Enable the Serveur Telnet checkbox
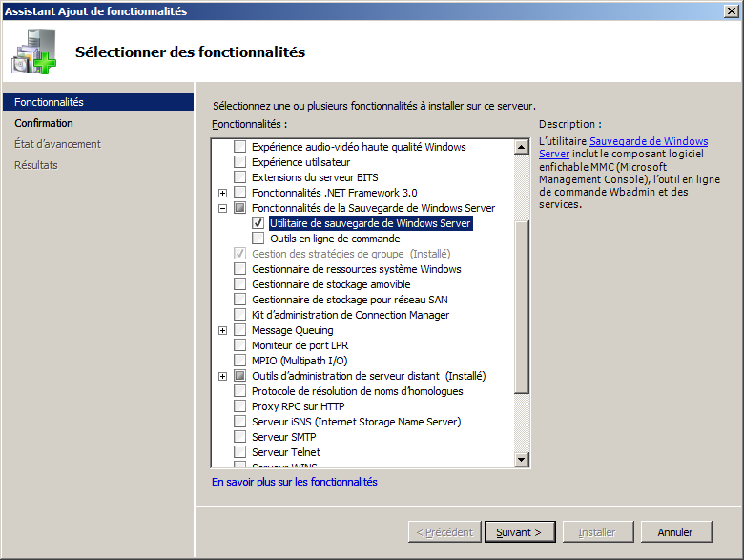744x560 pixels. (x=239, y=452)
